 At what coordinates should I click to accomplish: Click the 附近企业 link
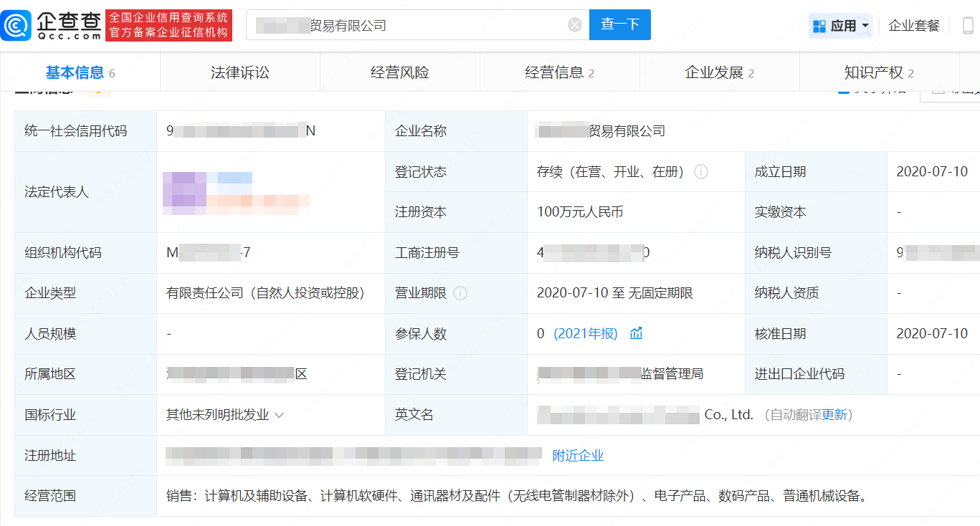[x=578, y=456]
